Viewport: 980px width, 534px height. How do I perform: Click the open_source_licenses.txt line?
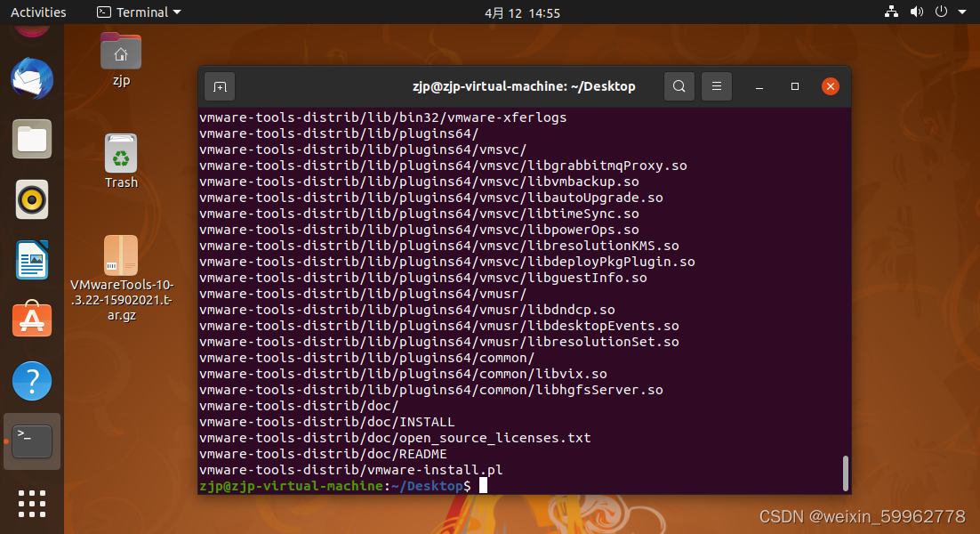pyautogui.click(x=395, y=438)
